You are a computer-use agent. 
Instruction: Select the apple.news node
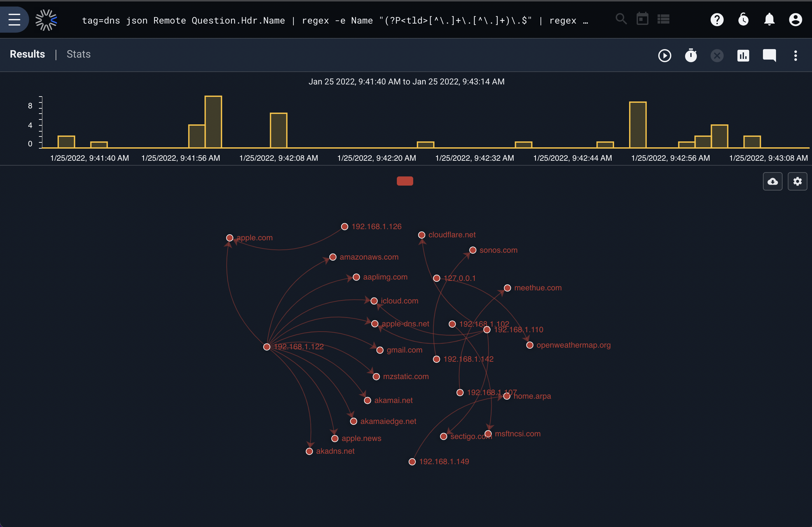pyautogui.click(x=335, y=439)
